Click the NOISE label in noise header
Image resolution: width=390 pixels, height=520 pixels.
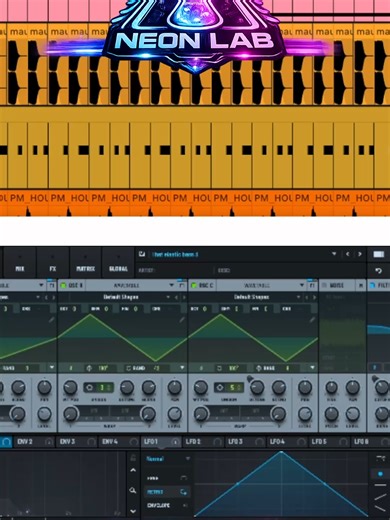click(337, 286)
